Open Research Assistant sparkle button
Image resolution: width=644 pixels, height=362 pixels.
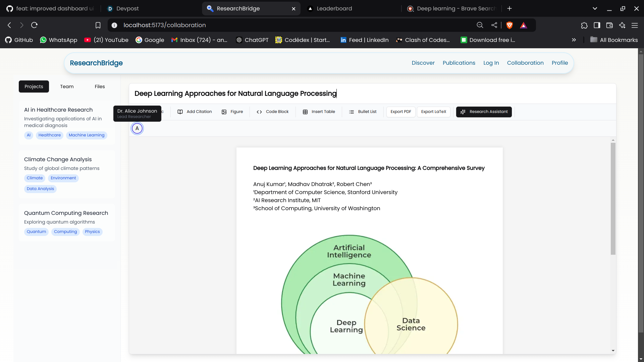coord(484,112)
